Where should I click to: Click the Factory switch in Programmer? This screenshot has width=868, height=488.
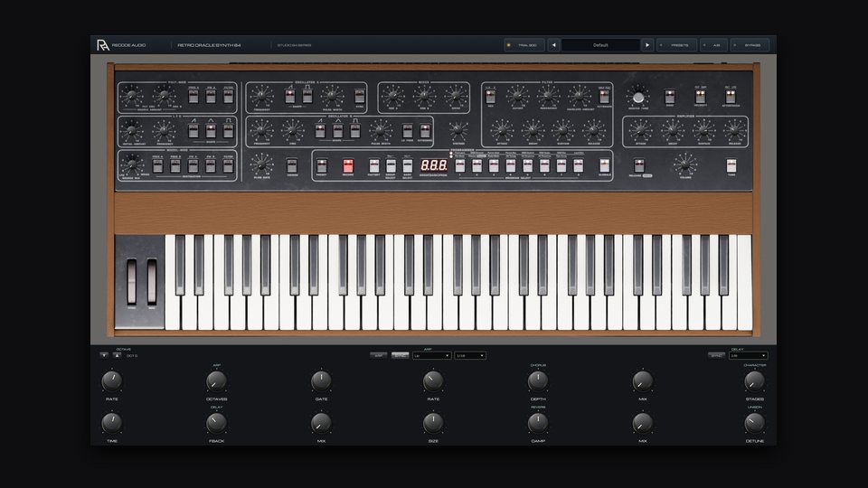tap(374, 165)
